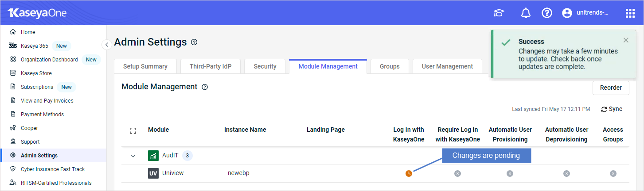This screenshot has width=644, height=191.
Task: Toggle Automatic User Provisioning for Uniview
Action: [x=510, y=173]
